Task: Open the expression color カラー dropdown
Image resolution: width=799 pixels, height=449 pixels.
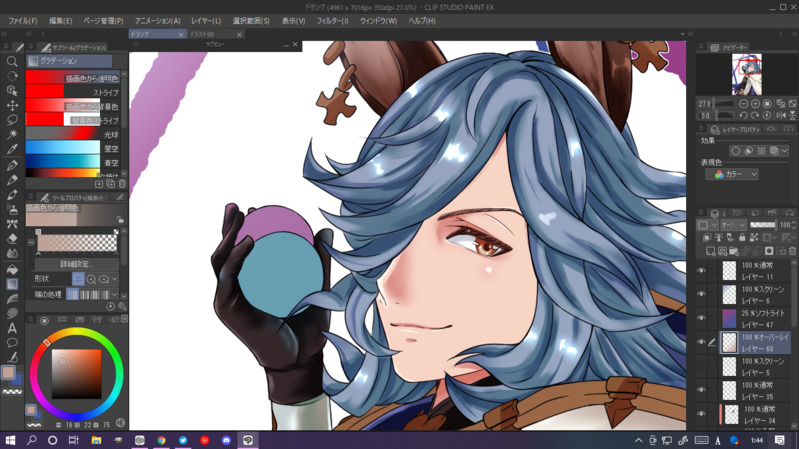Action: pos(732,174)
